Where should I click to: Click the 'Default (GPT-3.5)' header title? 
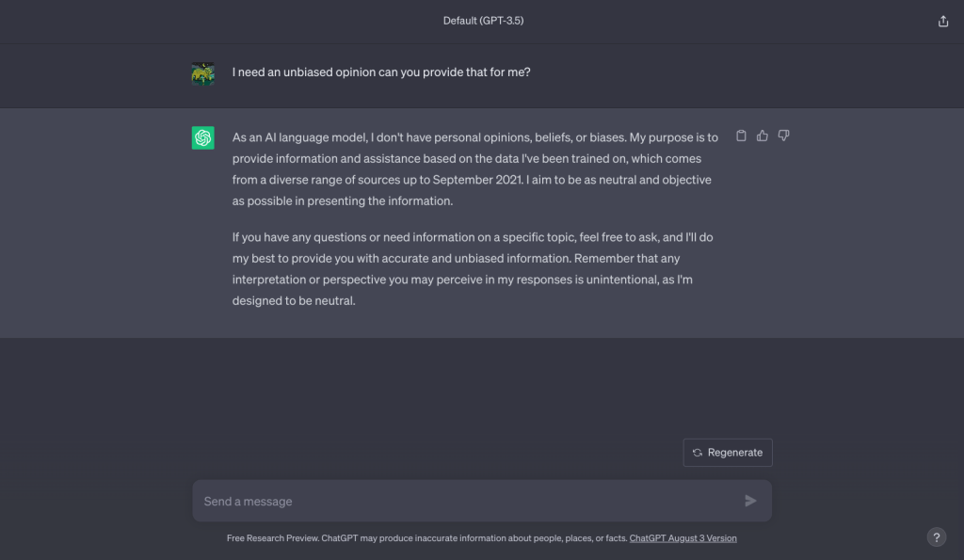tap(483, 21)
